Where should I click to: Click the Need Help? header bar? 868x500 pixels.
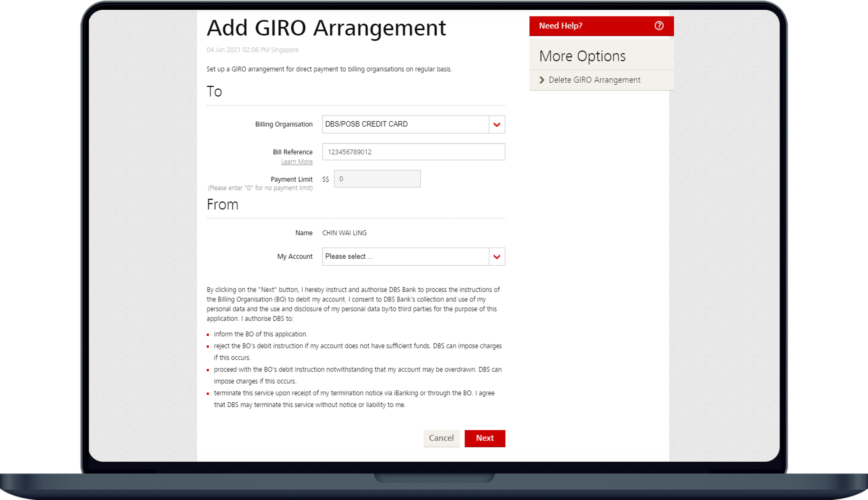(x=560, y=26)
